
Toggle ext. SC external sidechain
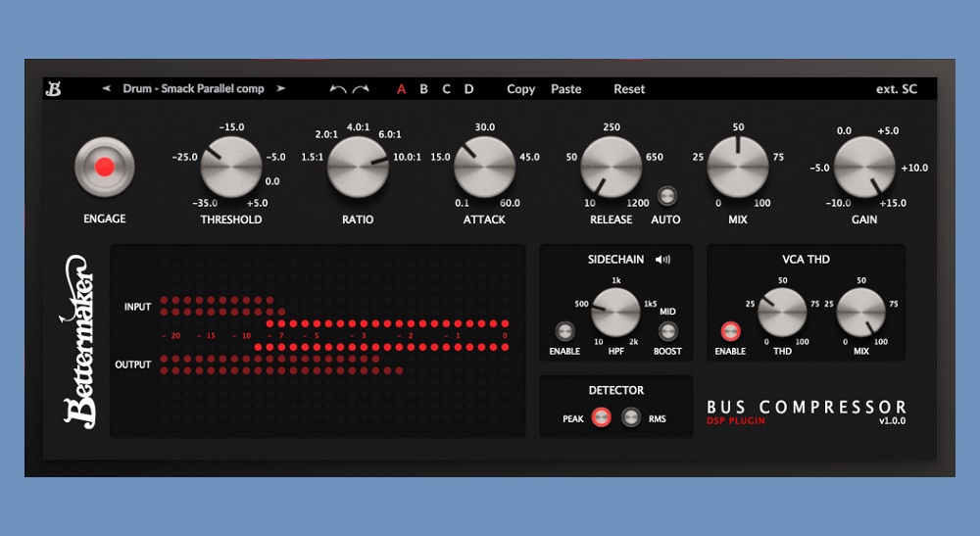click(x=897, y=89)
